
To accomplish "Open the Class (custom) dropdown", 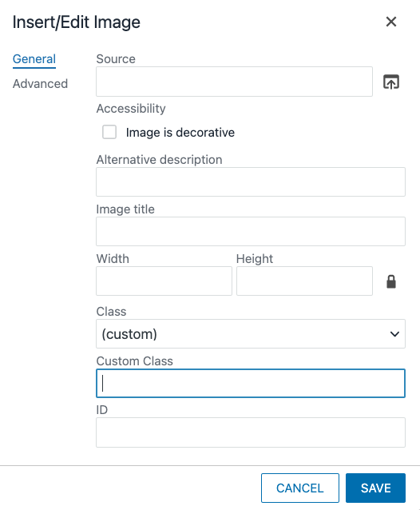I will pos(251,333).
